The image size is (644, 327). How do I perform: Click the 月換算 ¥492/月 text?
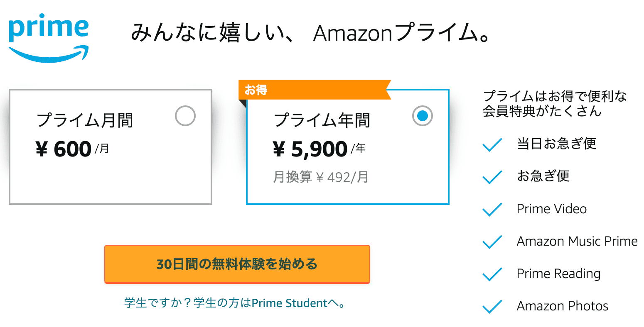coord(320,177)
